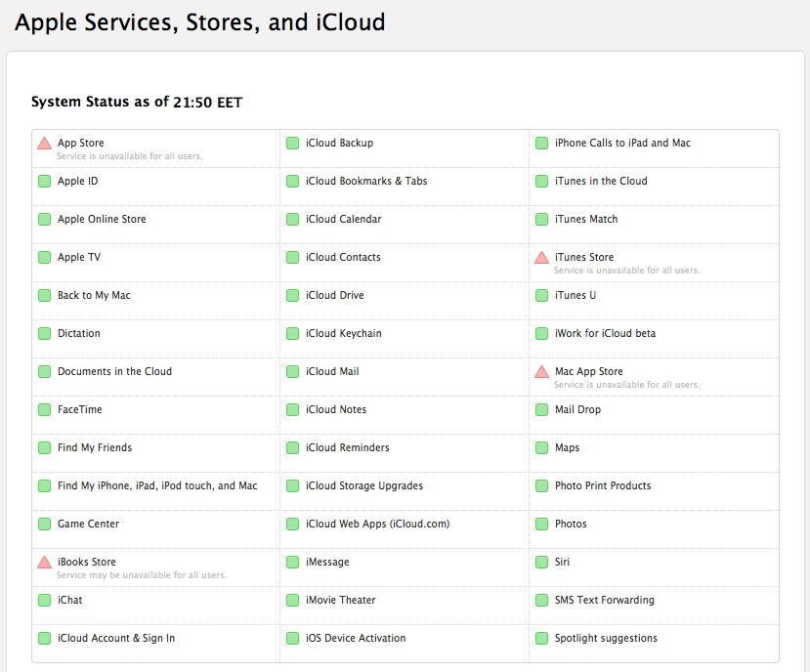
Task: Click the green status square for iCloud Mail
Action: point(292,372)
